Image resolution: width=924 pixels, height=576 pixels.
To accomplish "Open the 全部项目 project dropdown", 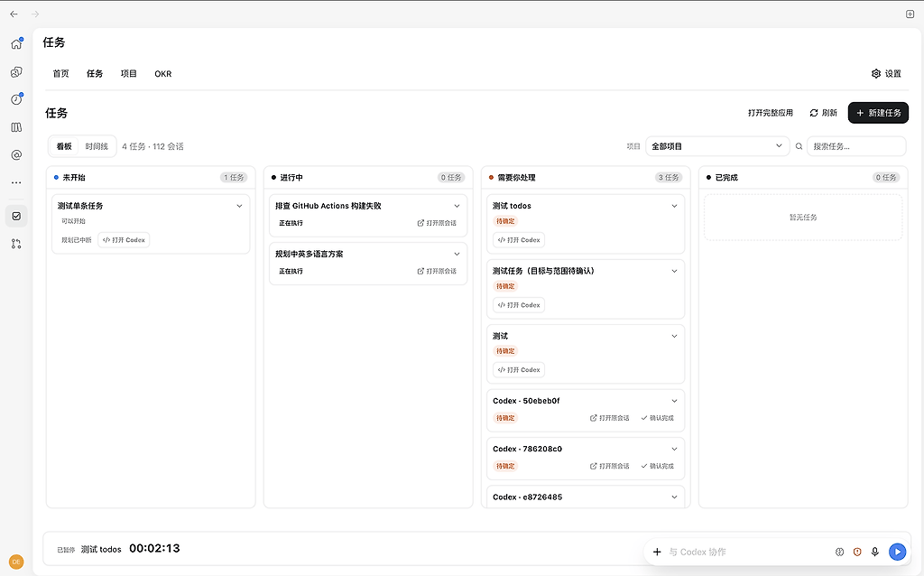I will coord(717,146).
